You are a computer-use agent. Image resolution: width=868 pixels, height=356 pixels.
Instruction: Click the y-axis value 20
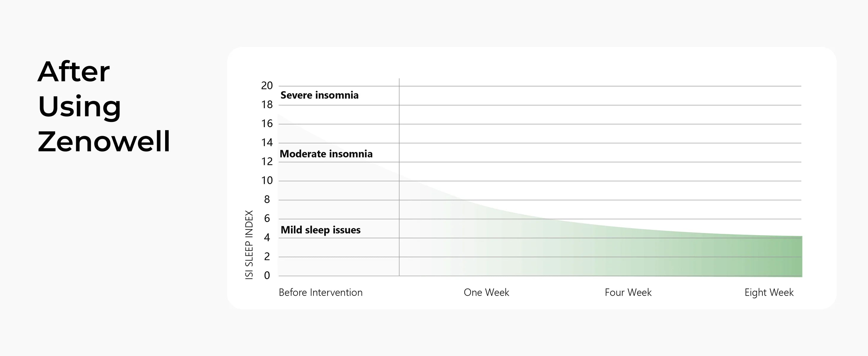pyautogui.click(x=267, y=86)
